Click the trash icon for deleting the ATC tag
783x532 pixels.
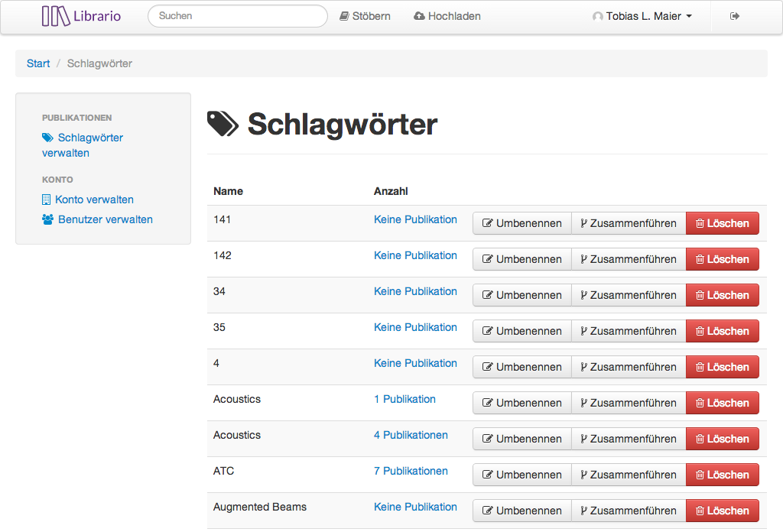point(700,475)
